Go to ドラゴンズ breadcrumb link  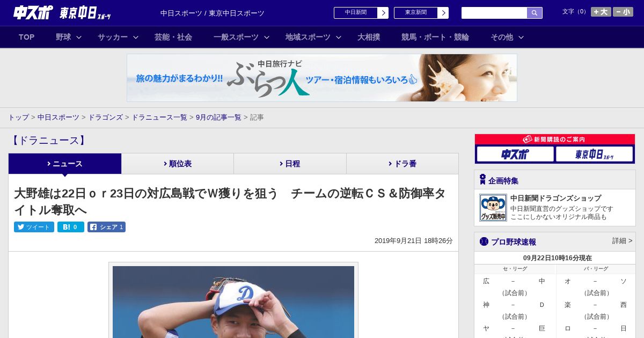pyautogui.click(x=106, y=117)
